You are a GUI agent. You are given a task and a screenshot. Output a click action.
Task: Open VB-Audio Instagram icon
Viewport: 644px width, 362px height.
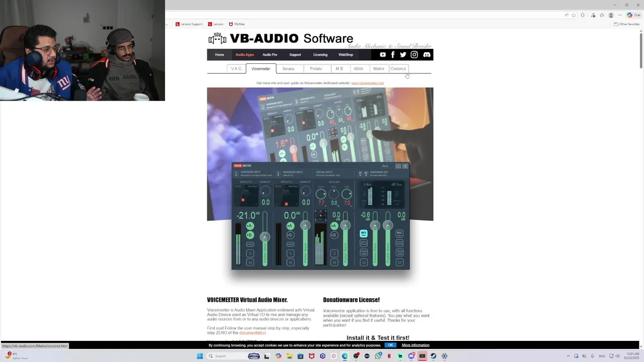[x=414, y=55]
